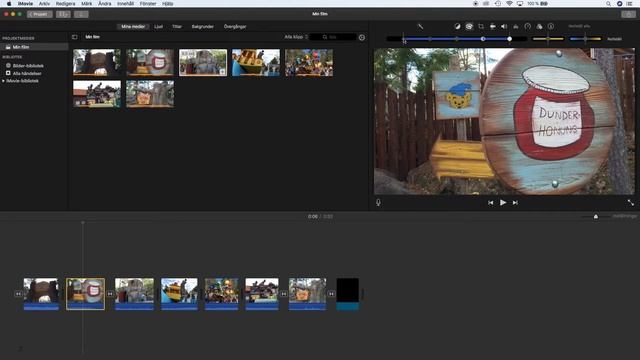
Task: Select the black clip at the timeline end
Action: coord(348,294)
